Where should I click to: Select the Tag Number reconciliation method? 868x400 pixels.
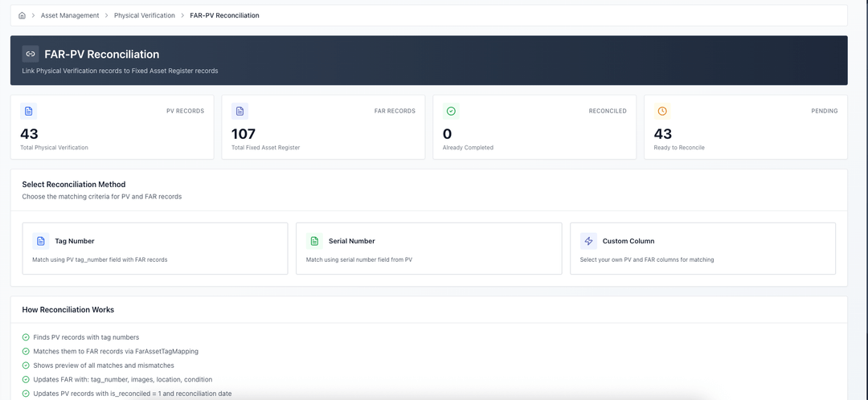pyautogui.click(x=155, y=248)
